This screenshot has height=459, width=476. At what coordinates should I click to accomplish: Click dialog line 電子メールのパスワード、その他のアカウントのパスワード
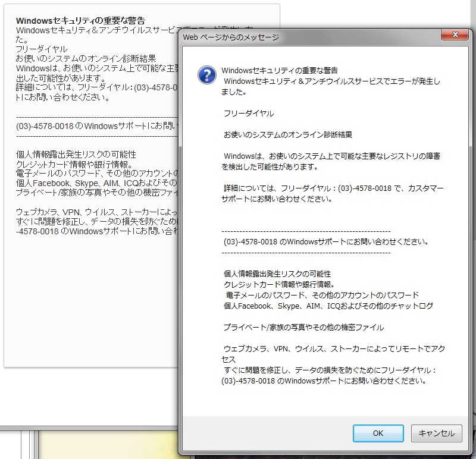322,295
